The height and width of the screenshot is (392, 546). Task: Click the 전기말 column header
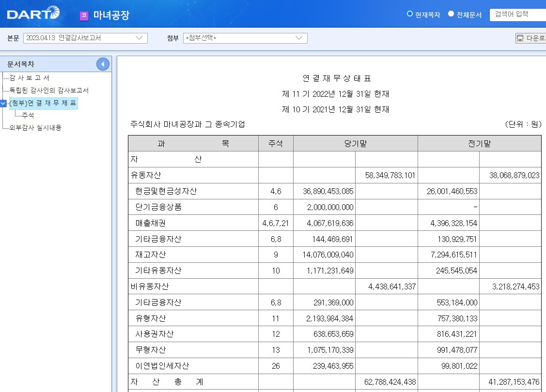(x=480, y=143)
